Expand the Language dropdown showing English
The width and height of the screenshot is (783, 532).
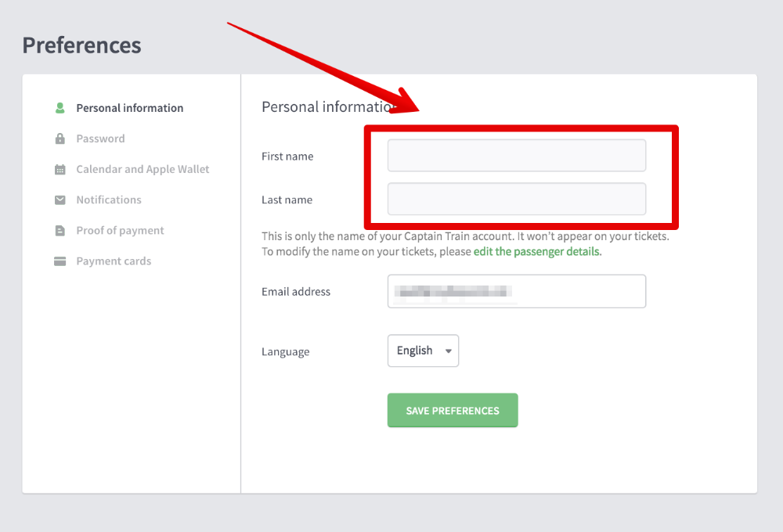423,350
